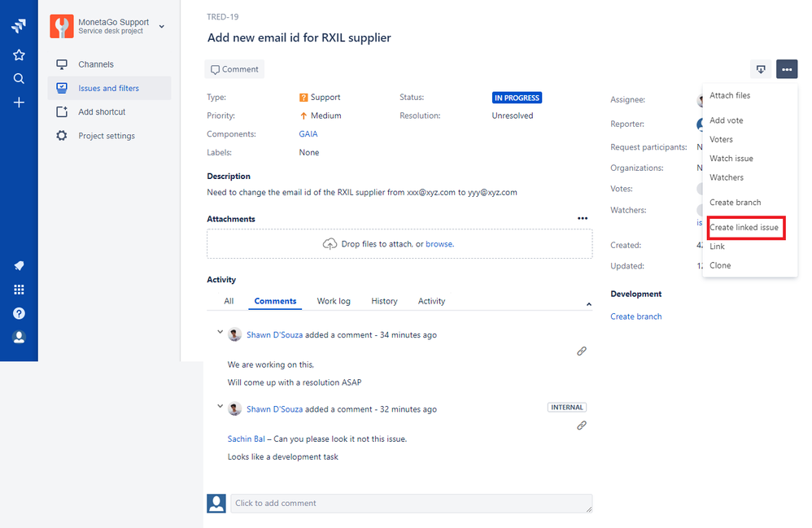Open Create branch link under Development
This screenshot has width=812, height=528.
coord(636,316)
